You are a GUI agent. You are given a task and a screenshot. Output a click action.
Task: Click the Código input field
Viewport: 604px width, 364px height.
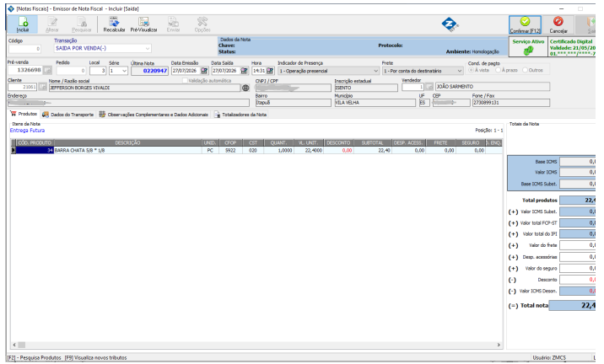pyautogui.click(x=24, y=49)
